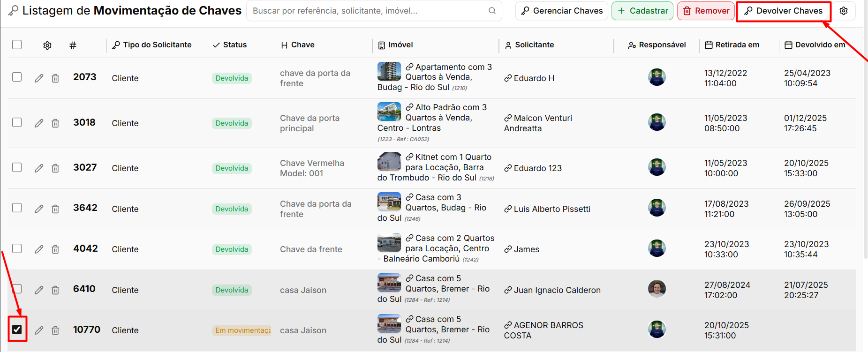
Task: Delete record 3018 with the trash icon
Action: (55, 123)
